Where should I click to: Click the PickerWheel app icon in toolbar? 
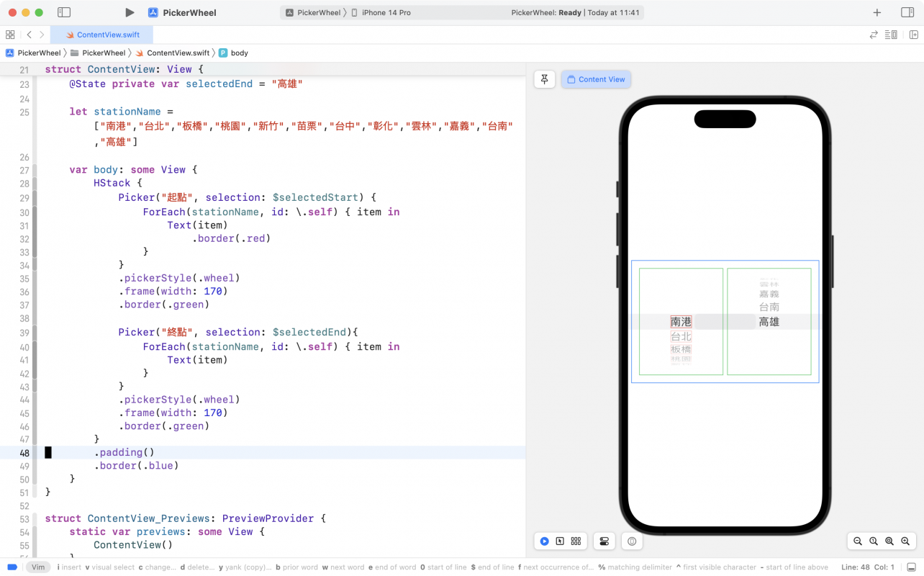[153, 12]
